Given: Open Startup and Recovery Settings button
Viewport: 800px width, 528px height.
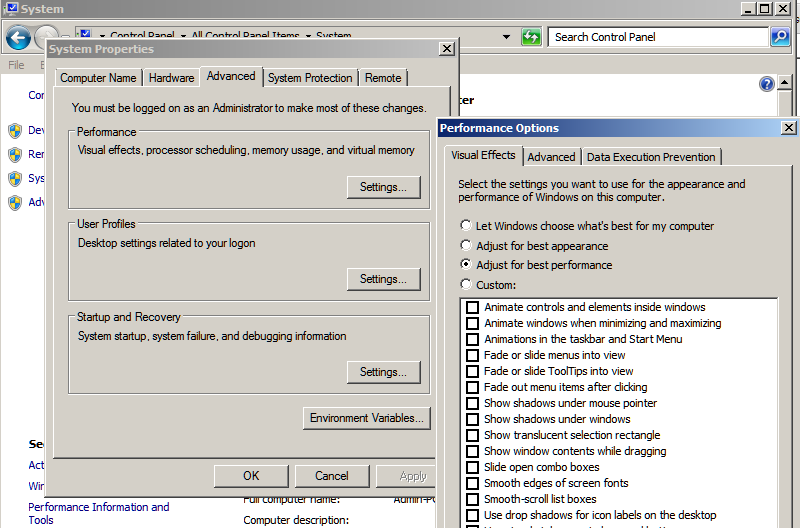Looking at the screenshot, I should (384, 372).
